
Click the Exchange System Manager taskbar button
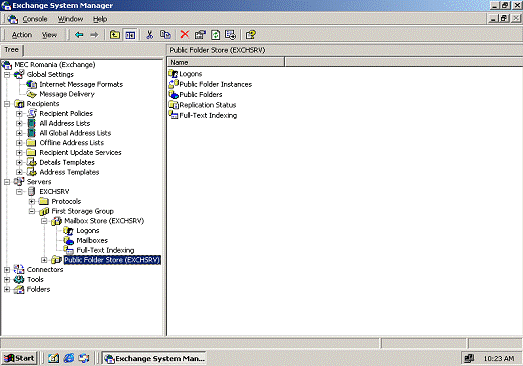(154, 359)
